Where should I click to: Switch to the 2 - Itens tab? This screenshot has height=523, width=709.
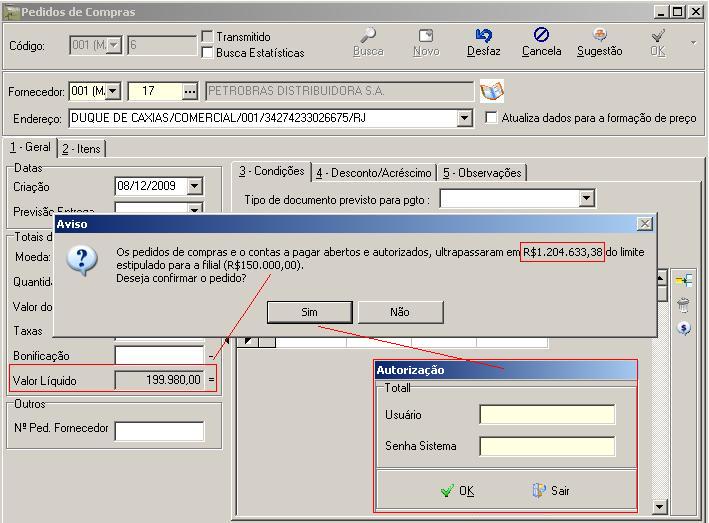click(81, 149)
